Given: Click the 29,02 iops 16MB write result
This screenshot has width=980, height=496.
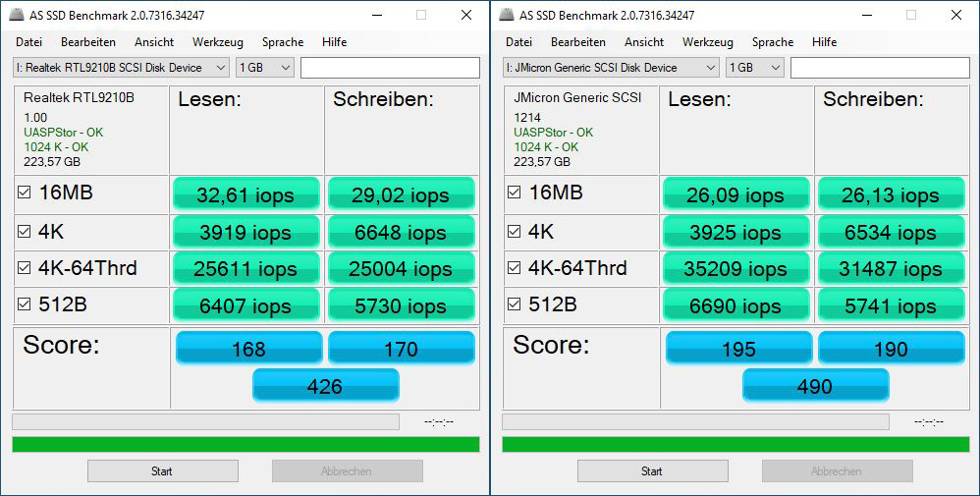Looking at the screenshot, I should pos(401,193).
